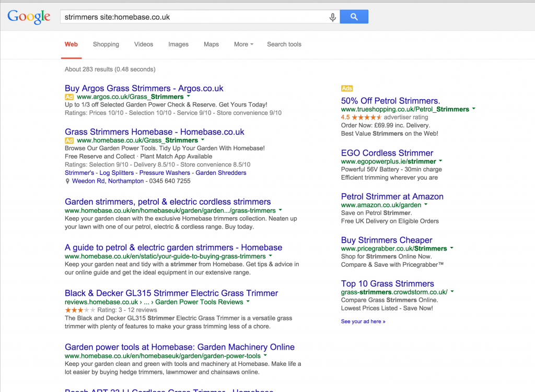Image resolution: width=535 pixels, height=392 pixels.
Task: Open the More dropdown menu
Action: (x=243, y=44)
